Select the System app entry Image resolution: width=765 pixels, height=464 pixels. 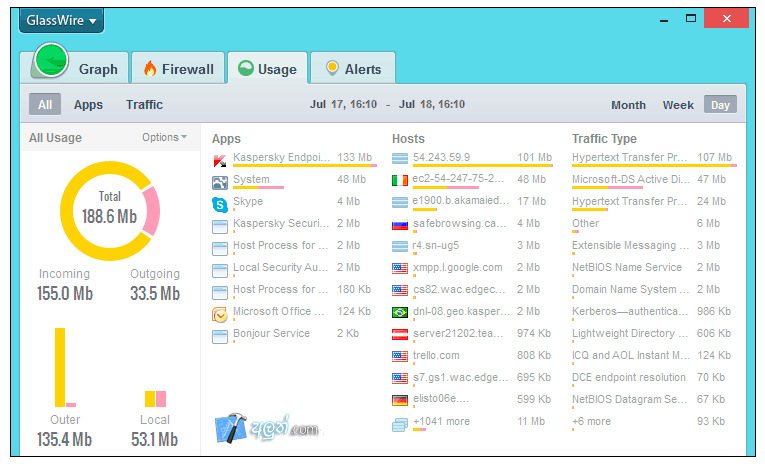click(295, 181)
